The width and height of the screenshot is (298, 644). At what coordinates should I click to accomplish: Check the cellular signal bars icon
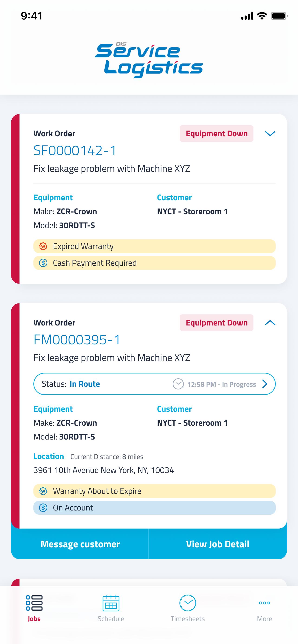[247, 16]
